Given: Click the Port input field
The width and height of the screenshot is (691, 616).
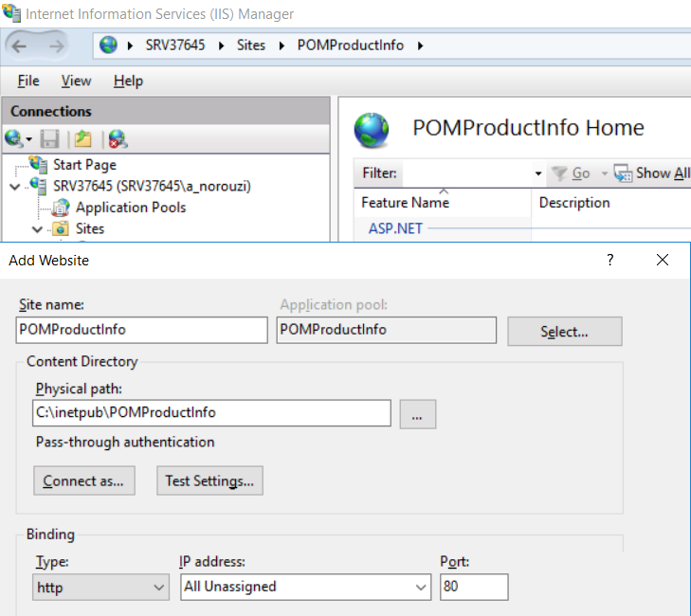Looking at the screenshot, I should (474, 587).
